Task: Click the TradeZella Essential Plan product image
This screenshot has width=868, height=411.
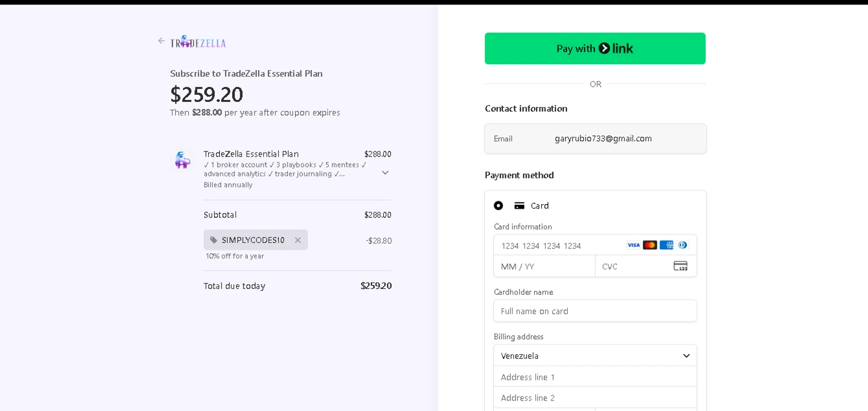Action: coord(183,160)
